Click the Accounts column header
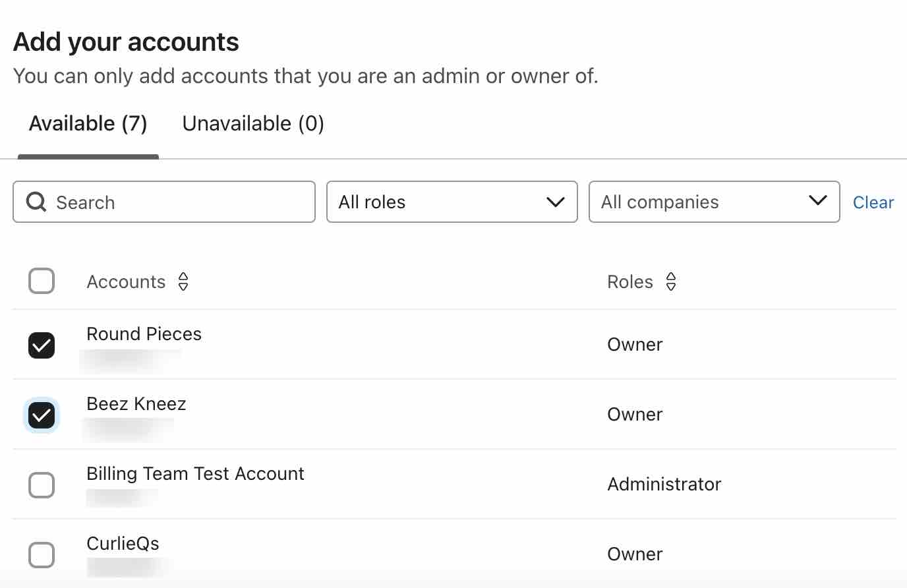The image size is (907, 588). pos(126,281)
